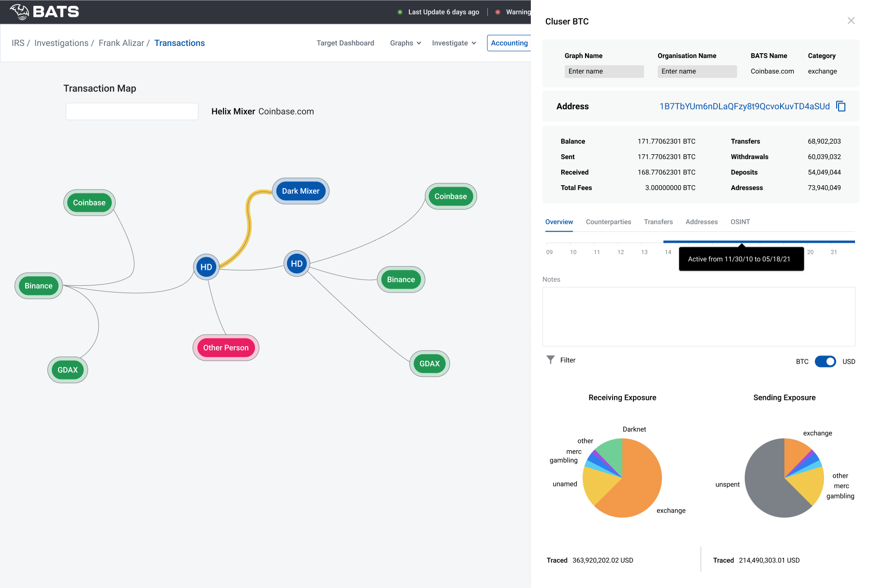871x588 pixels.
Task: Expand the Graphs dropdown menu
Action: click(405, 43)
